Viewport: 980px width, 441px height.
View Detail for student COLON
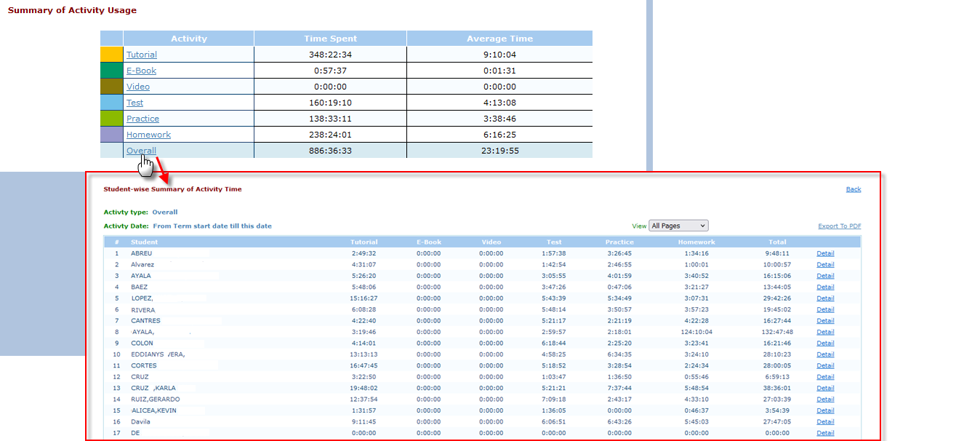pos(825,343)
